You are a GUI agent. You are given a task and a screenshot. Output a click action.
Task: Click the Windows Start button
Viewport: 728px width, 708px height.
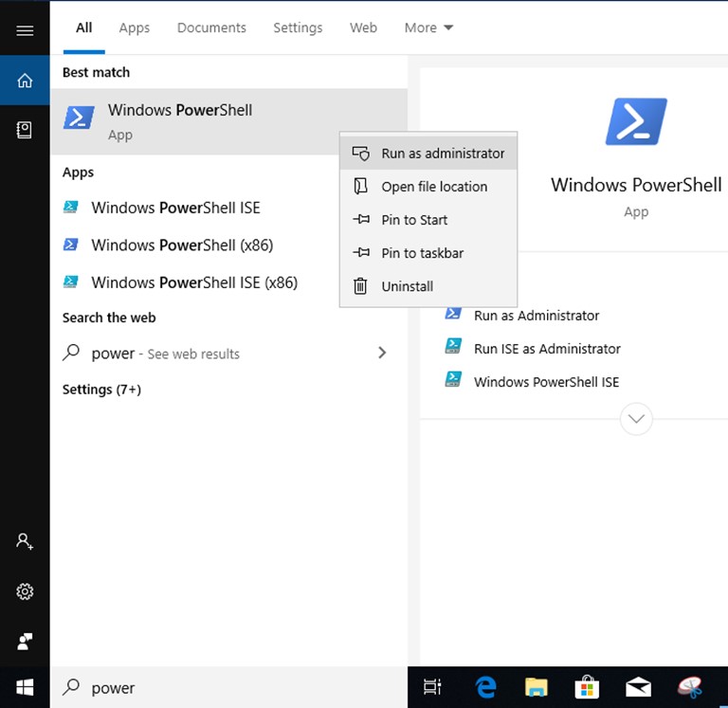(25, 687)
